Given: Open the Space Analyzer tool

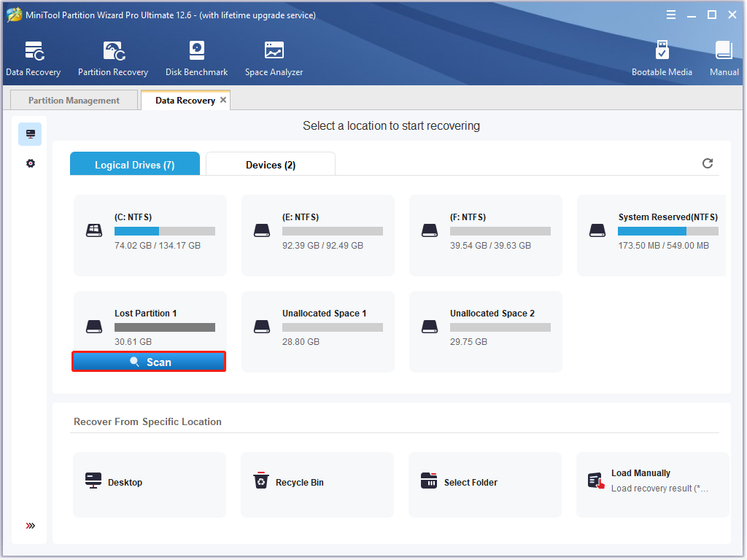Looking at the screenshot, I should 274,58.
